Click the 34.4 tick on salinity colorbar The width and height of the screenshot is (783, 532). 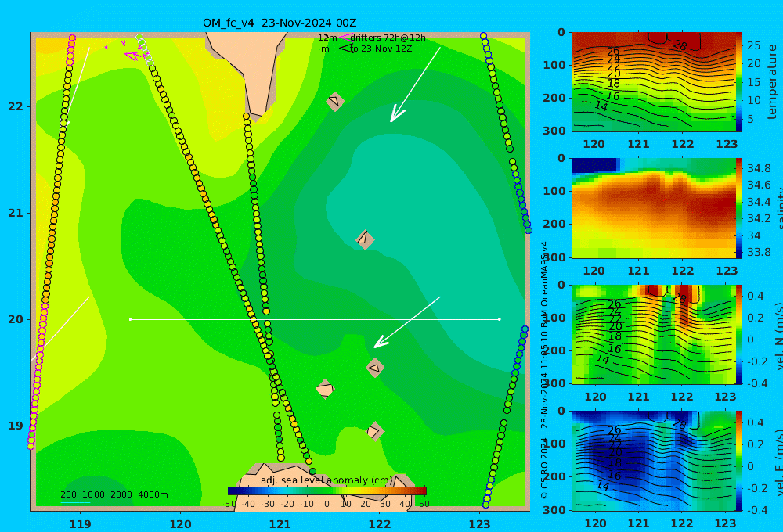pos(759,202)
